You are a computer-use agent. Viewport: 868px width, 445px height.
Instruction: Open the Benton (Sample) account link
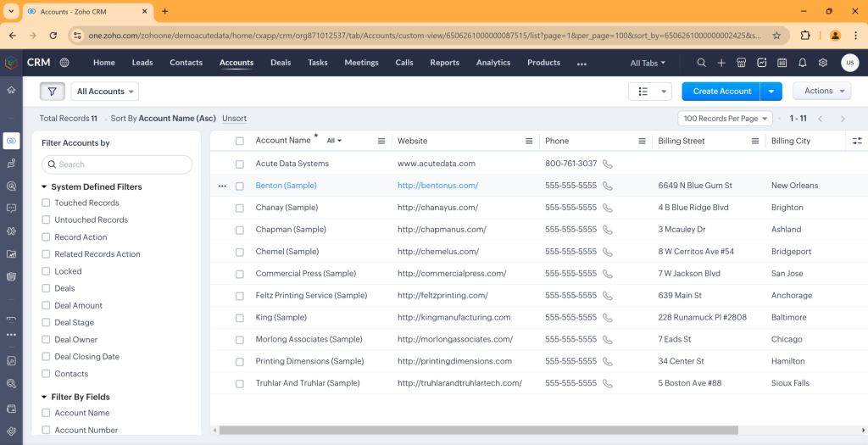pos(287,186)
